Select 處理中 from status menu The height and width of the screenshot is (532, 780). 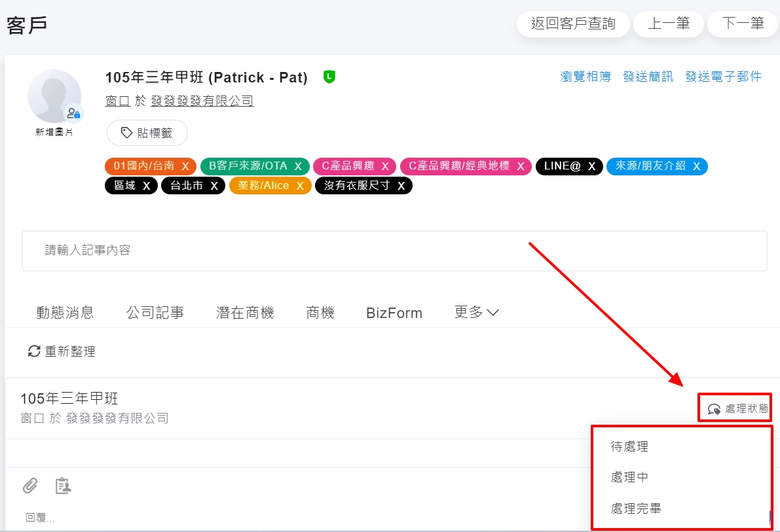[629, 478]
